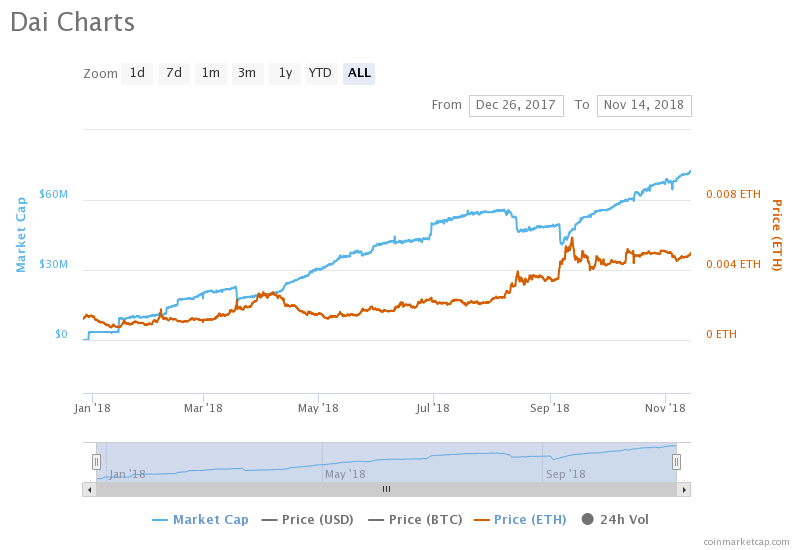Click the Mar '18 x-axis label

point(203,408)
